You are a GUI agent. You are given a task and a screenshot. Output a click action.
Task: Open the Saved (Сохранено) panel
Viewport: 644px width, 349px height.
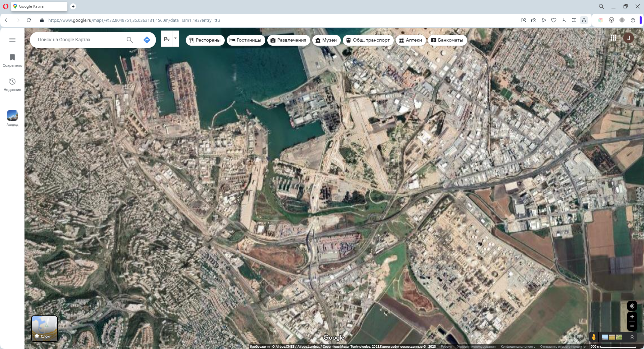[x=12, y=60]
